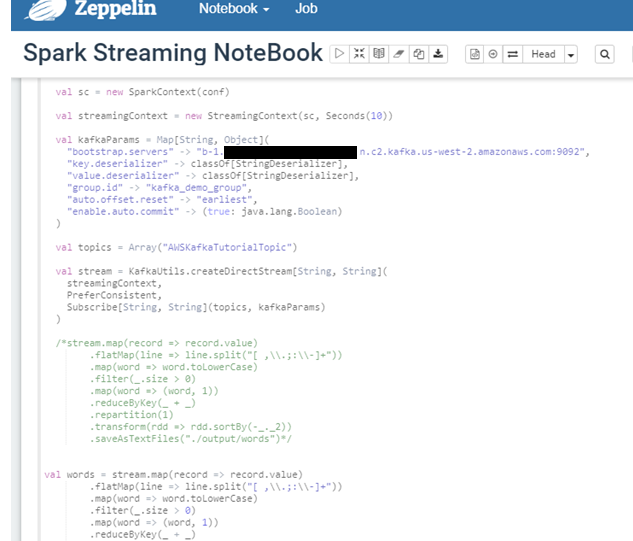
Task: Click the KafkaUtils.createDirectStream line
Action: click(x=222, y=271)
